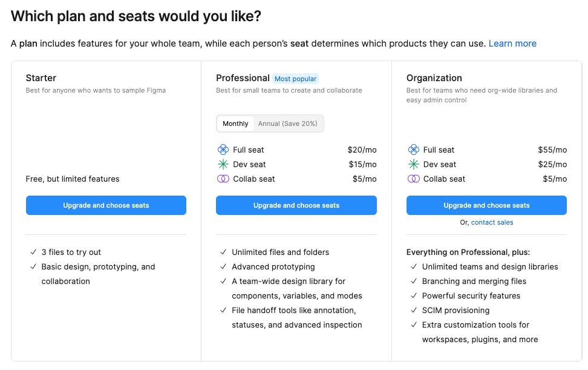Click checkmark beside SCIM provisioning
The height and width of the screenshot is (370, 588).
point(413,310)
